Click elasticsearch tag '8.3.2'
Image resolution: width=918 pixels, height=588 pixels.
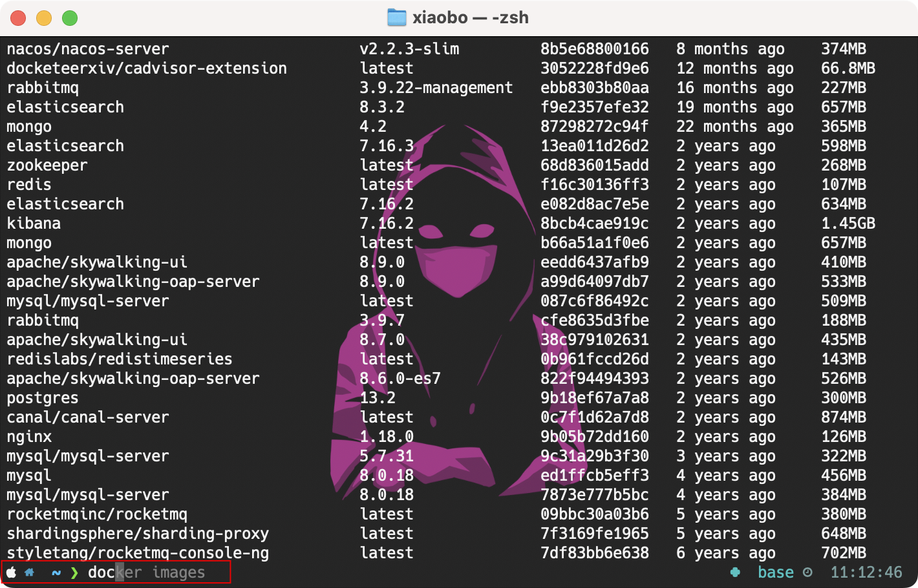click(382, 107)
